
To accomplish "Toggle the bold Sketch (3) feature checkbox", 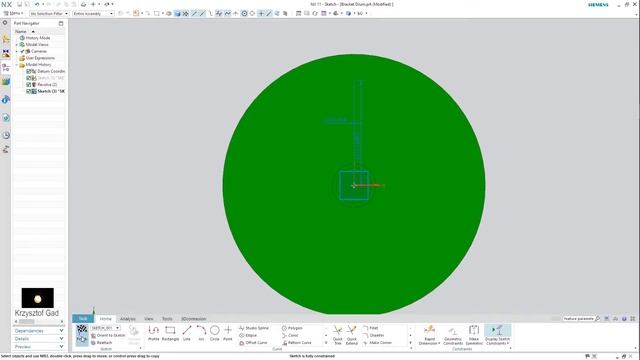I will (29, 91).
